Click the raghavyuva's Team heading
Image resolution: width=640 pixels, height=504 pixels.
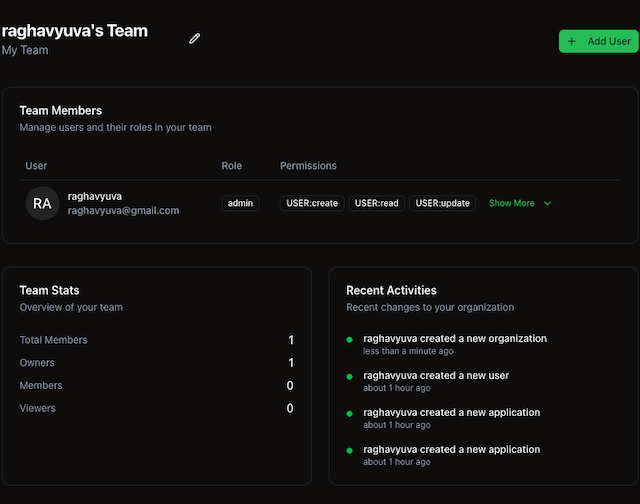point(75,31)
